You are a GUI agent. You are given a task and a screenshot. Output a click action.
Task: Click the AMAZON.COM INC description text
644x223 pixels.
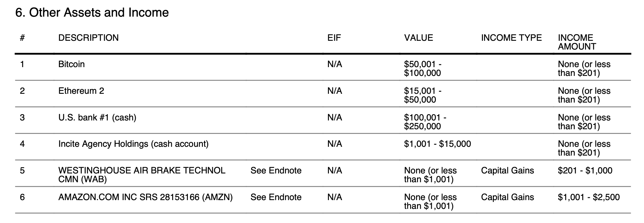(x=145, y=197)
